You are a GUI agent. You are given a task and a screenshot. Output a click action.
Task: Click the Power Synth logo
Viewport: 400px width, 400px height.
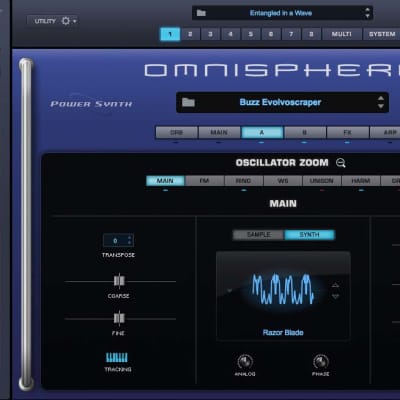click(x=91, y=104)
